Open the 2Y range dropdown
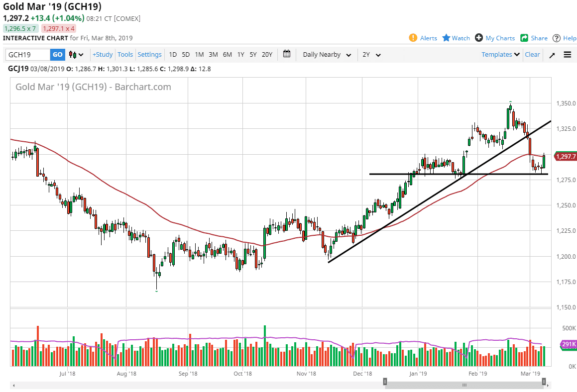Image resolution: width=577 pixels, height=392 pixels. pyautogui.click(x=371, y=55)
